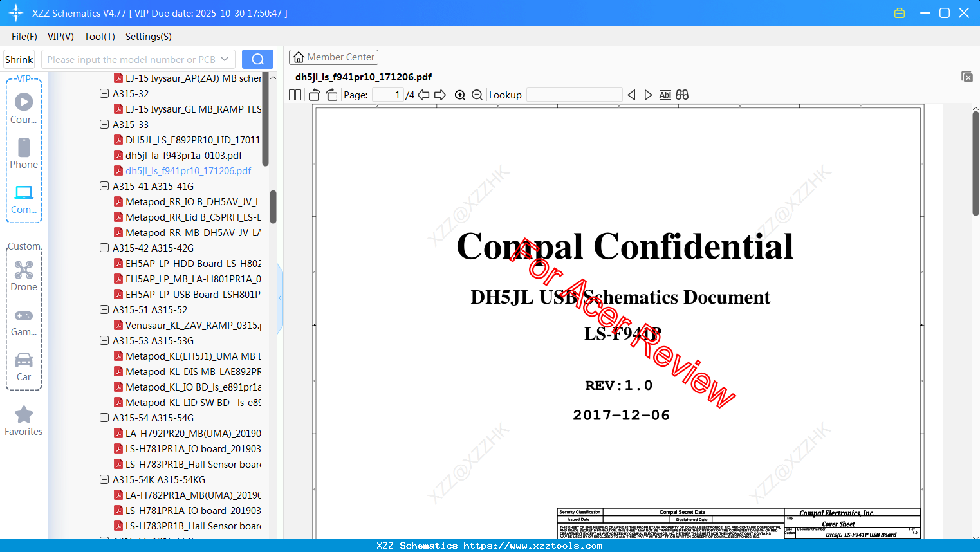The image size is (980, 552).
Task: Open the Car category in sidebar
Action: tap(24, 366)
